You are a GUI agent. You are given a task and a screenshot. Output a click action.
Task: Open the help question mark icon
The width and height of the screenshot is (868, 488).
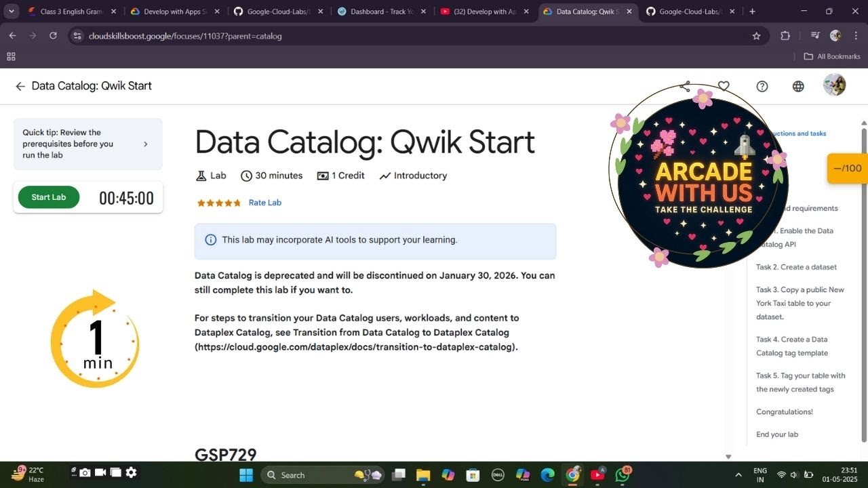(762, 86)
